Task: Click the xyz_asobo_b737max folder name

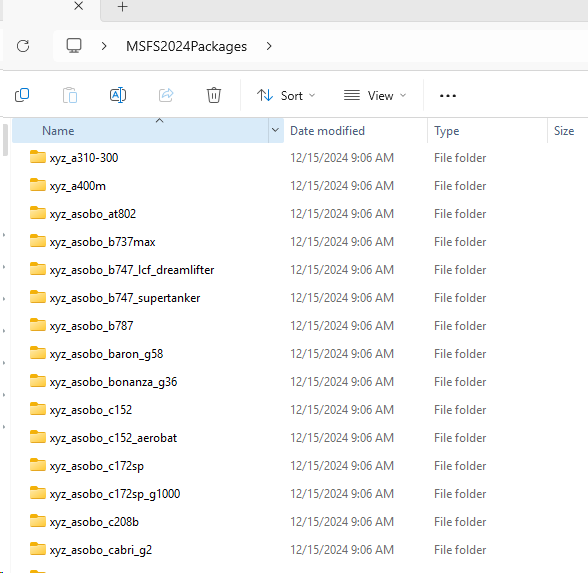Action: pyautogui.click(x=102, y=242)
